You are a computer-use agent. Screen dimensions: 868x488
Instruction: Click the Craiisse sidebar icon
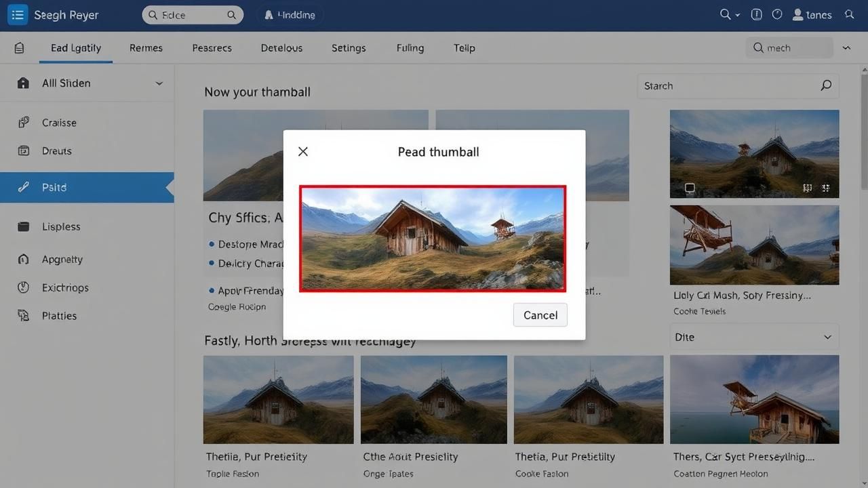pyautogui.click(x=24, y=123)
